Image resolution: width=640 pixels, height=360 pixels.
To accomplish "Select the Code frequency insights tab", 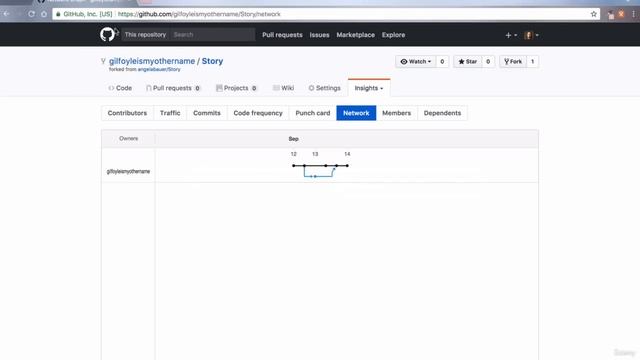I will 258,113.
